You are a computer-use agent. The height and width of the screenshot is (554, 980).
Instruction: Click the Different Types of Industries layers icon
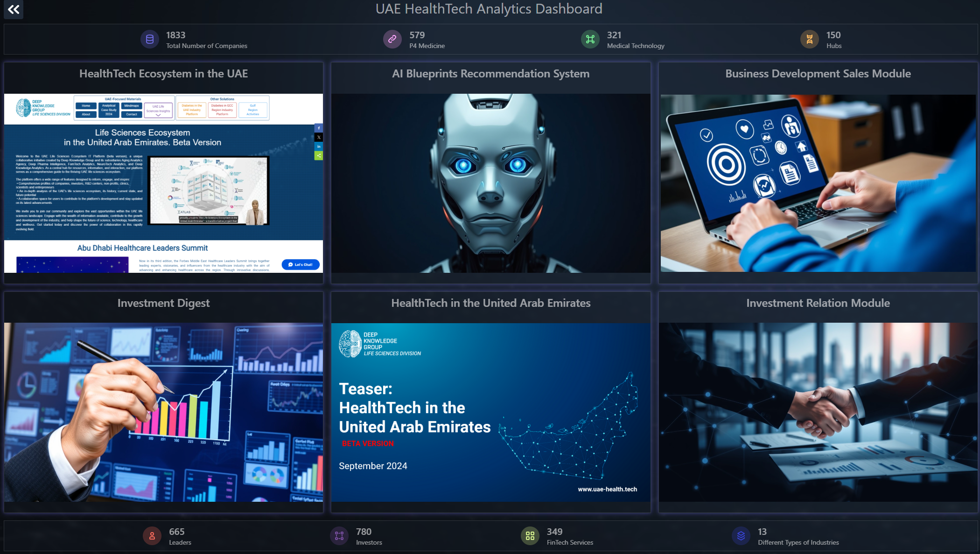click(741, 536)
